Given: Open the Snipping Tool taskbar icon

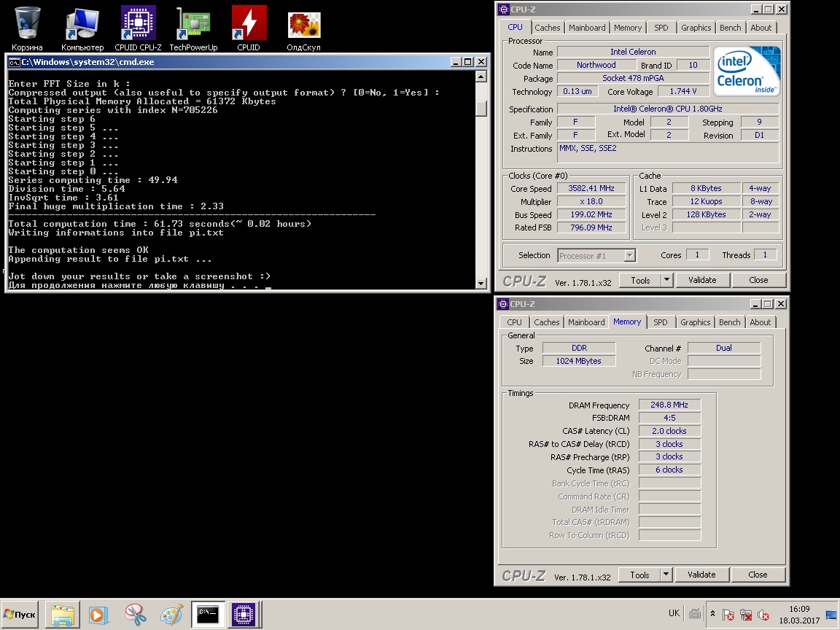Looking at the screenshot, I should (135, 615).
